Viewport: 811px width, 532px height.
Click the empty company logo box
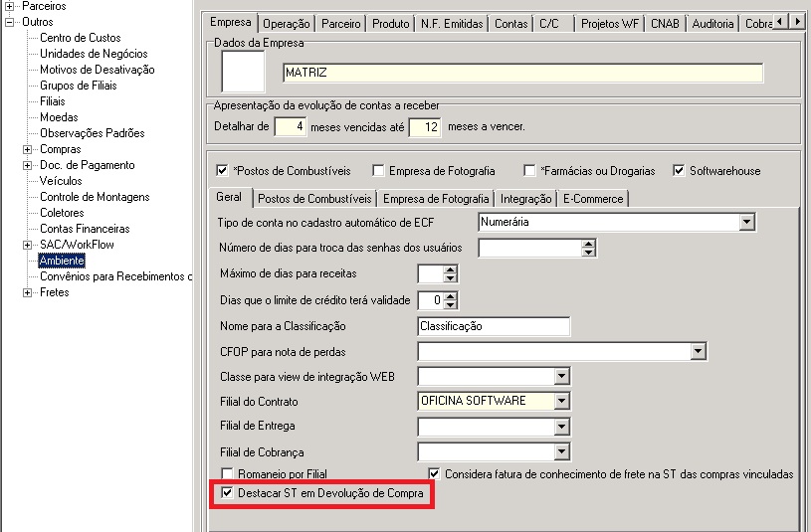click(243, 73)
